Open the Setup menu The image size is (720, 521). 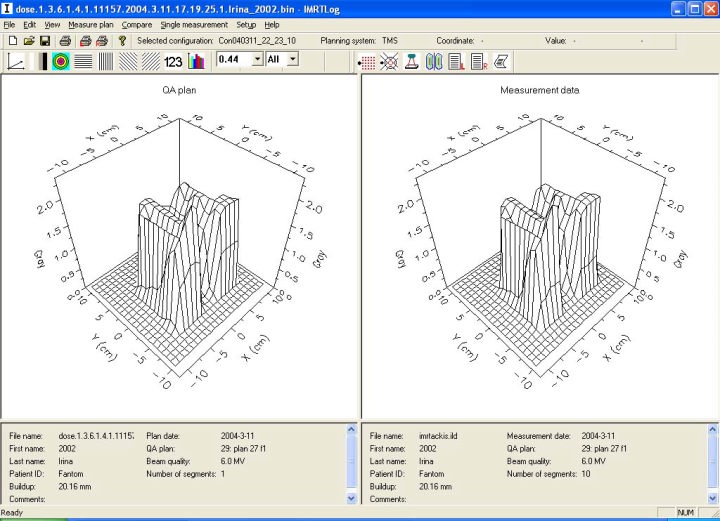[246, 25]
